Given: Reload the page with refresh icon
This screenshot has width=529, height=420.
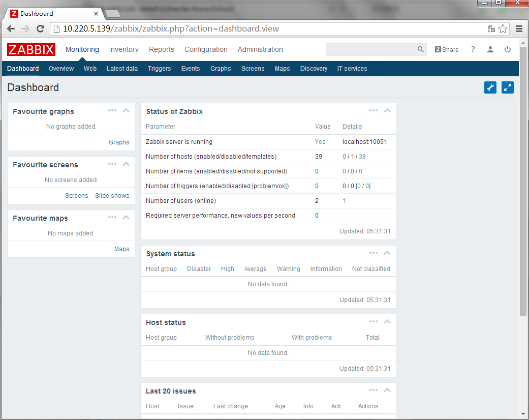Looking at the screenshot, I should (x=41, y=28).
